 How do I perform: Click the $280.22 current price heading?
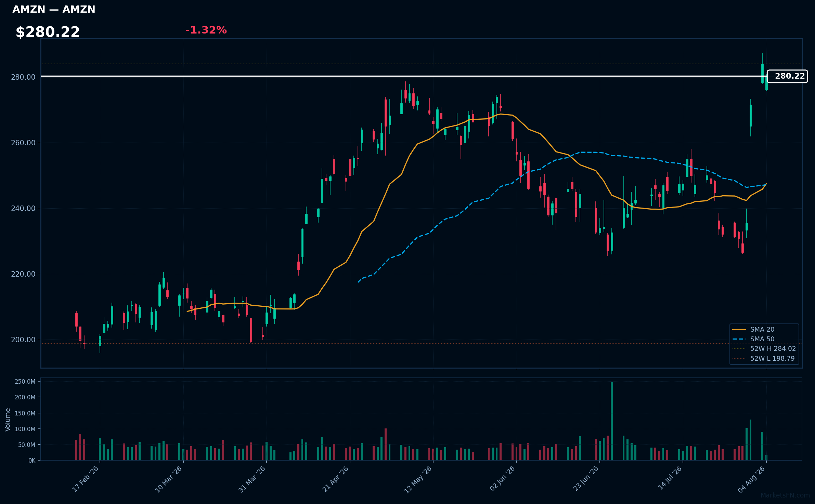coord(48,32)
